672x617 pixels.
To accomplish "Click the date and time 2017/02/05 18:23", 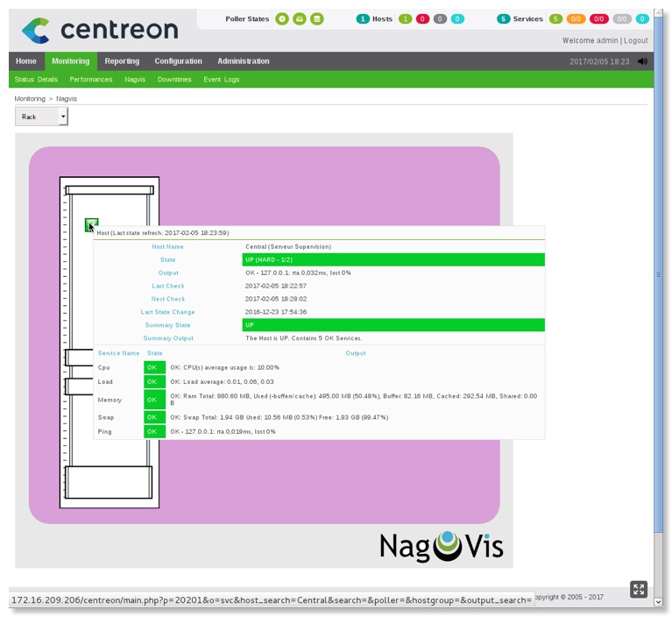I will pyautogui.click(x=599, y=61).
